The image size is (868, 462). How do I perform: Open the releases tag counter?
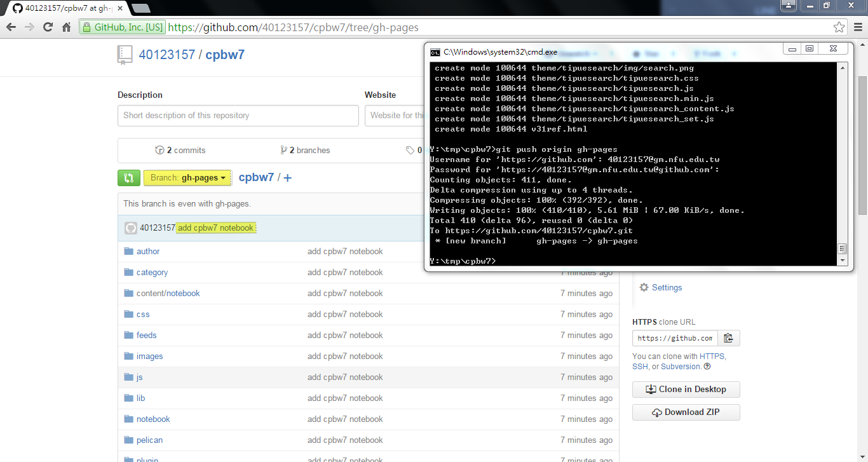coord(414,151)
